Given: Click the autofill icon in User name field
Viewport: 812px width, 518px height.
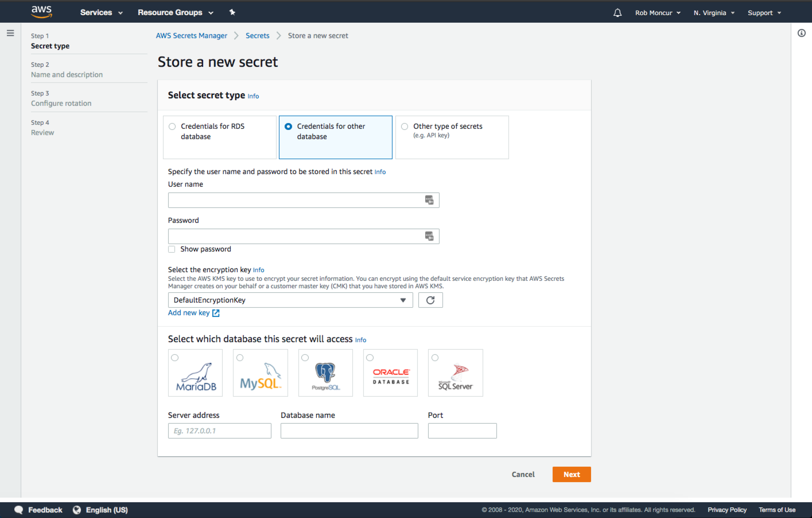Looking at the screenshot, I should pos(429,200).
